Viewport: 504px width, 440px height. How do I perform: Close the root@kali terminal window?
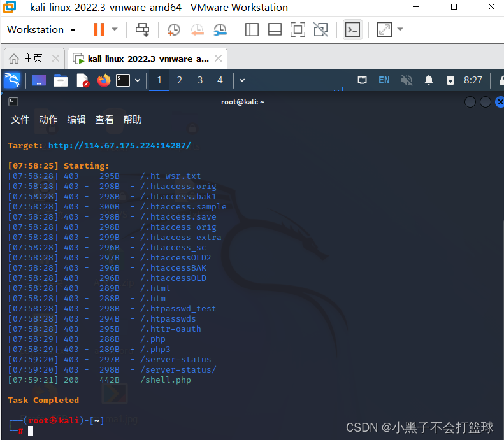(500, 102)
